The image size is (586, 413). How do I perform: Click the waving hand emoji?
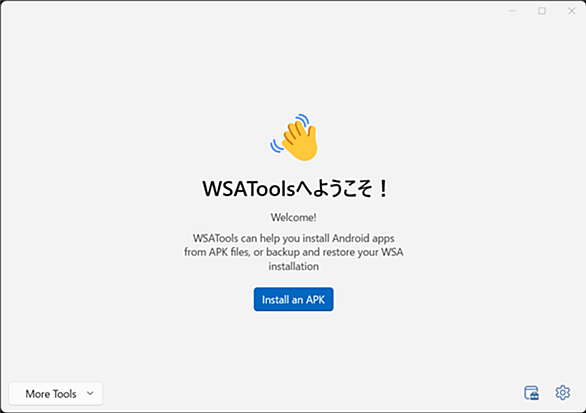[x=294, y=137]
